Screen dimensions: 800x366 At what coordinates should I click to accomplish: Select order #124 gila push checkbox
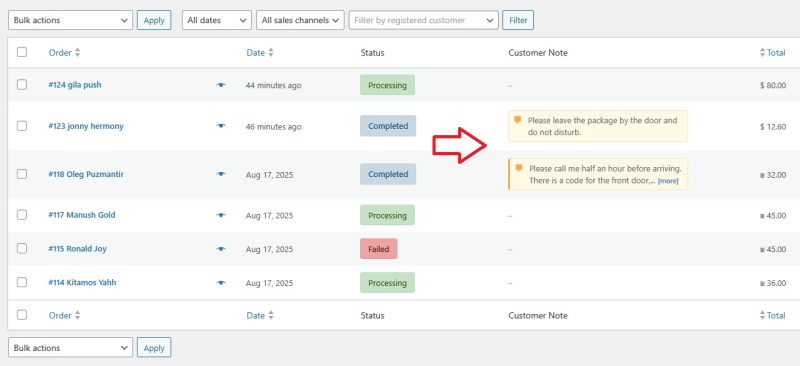tap(21, 85)
